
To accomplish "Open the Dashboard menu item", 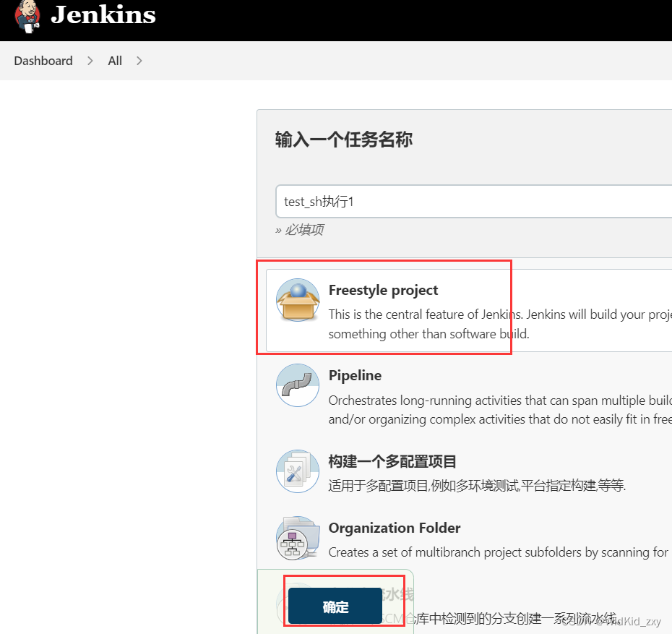I will tap(43, 61).
